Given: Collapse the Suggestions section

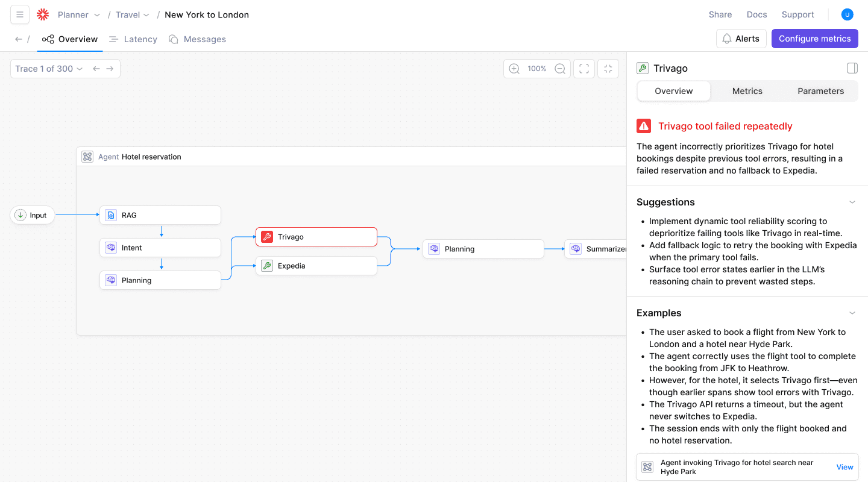Looking at the screenshot, I should pyautogui.click(x=852, y=202).
